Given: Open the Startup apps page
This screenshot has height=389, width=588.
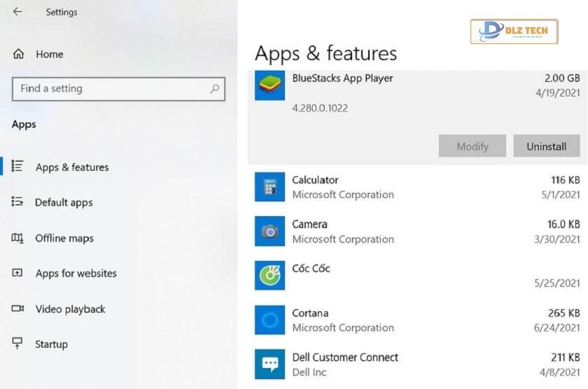Looking at the screenshot, I should point(51,344).
